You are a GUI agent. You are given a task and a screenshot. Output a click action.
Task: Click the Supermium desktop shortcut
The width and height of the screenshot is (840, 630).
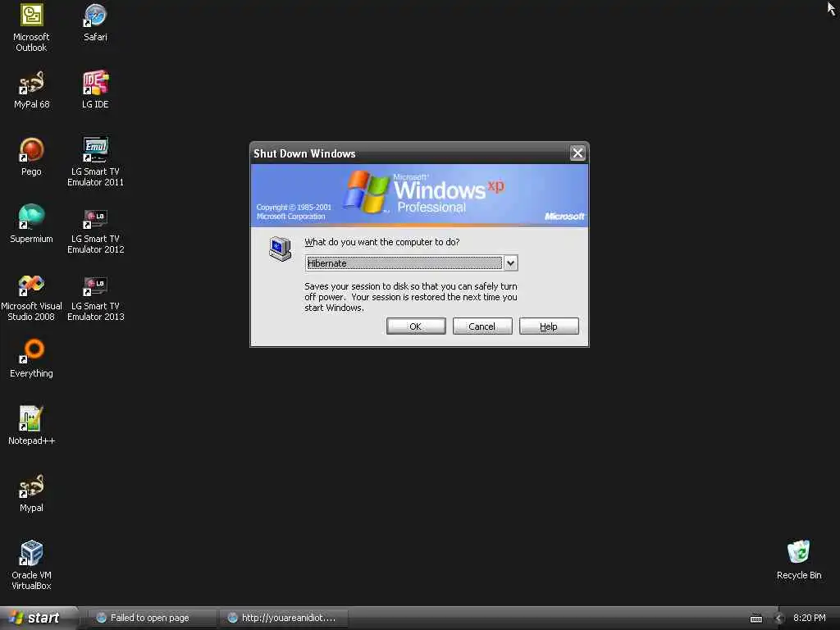point(31,225)
